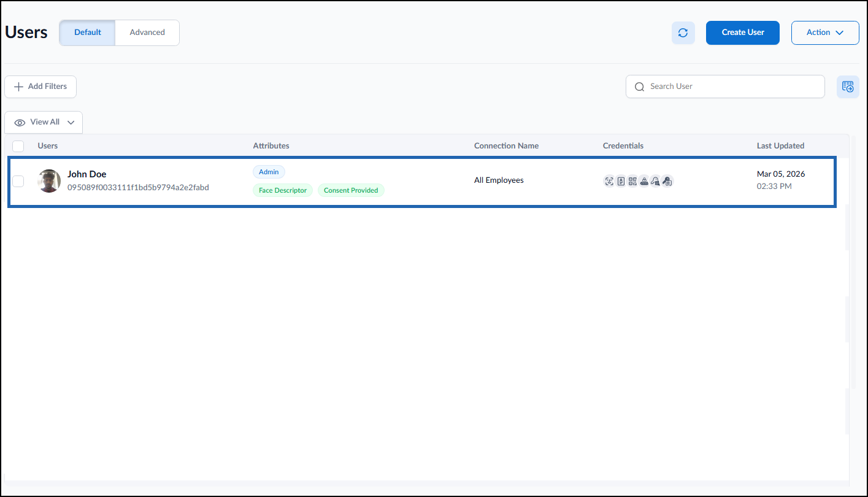Click the ID card credential icon
Image resolution: width=868 pixels, height=497 pixels.
[621, 181]
